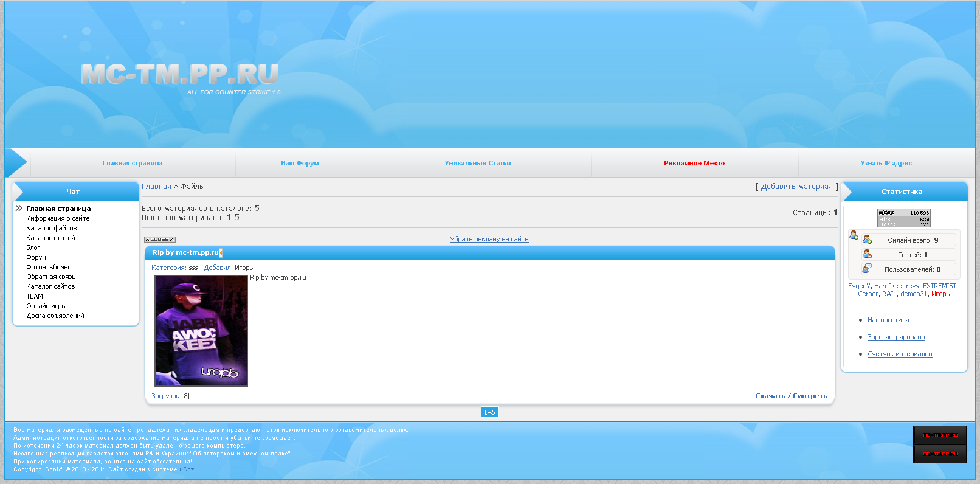980x484 pixels.
Task: Open user 'RAIL' profile link
Action: click(x=889, y=294)
